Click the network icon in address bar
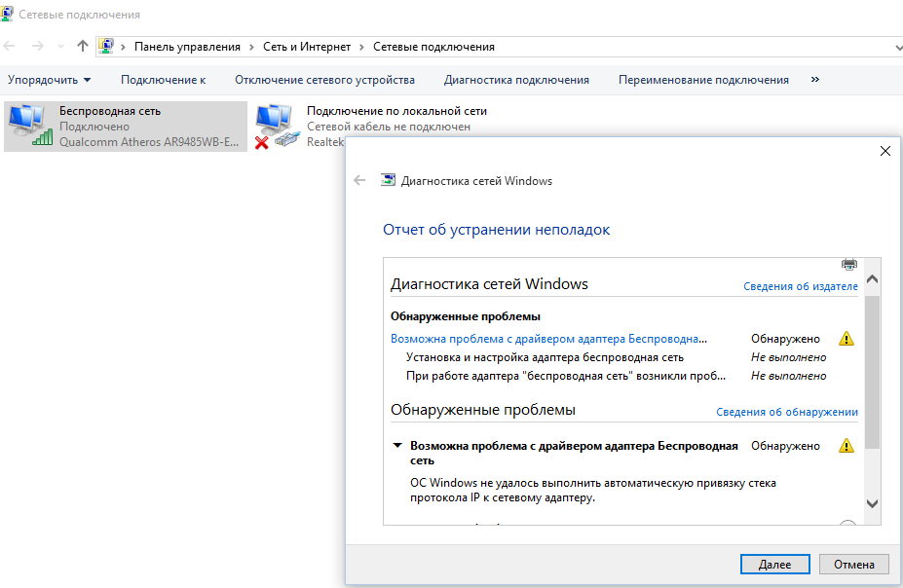Image resolution: width=903 pixels, height=588 pixels. point(106,46)
